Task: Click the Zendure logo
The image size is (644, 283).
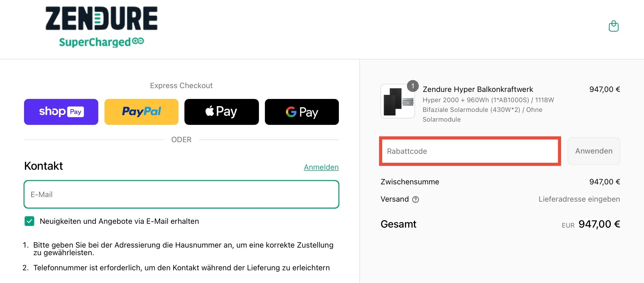Action: pos(101,18)
